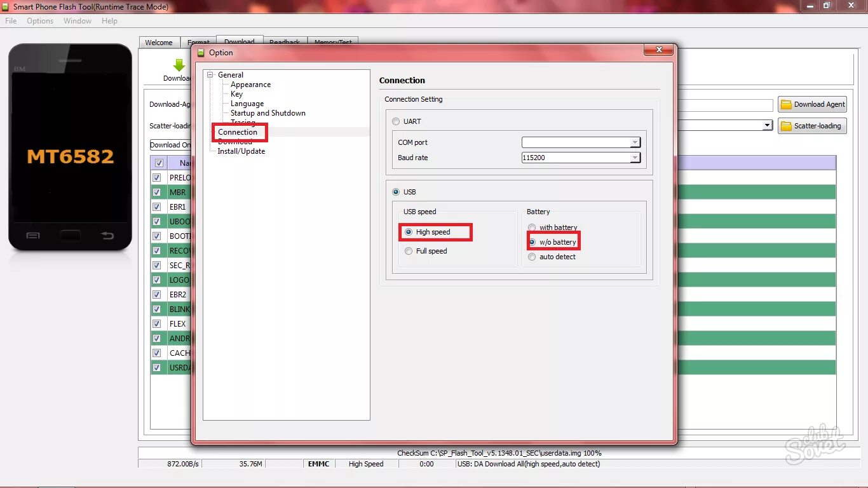Open the Help menu
The height and width of the screenshot is (488, 868).
tap(109, 21)
